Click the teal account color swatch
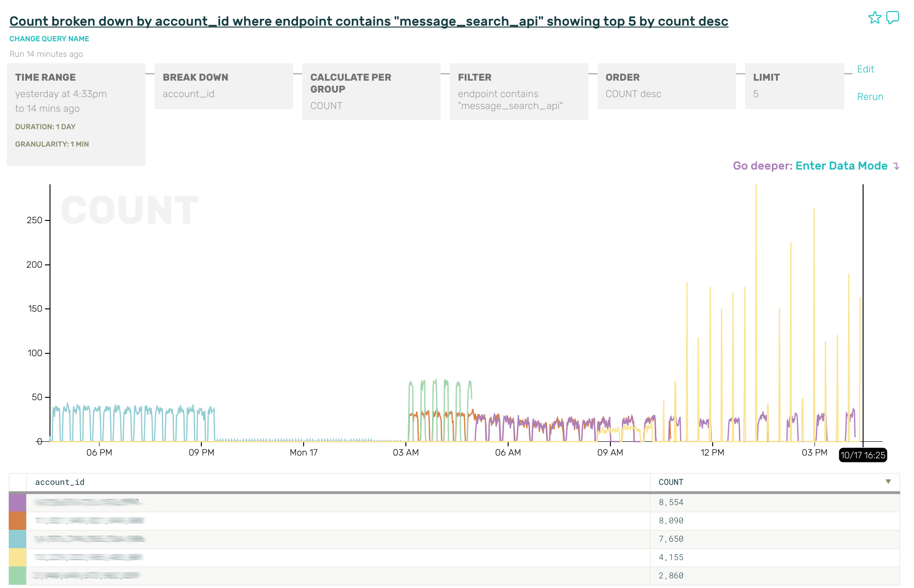 [x=17, y=539]
